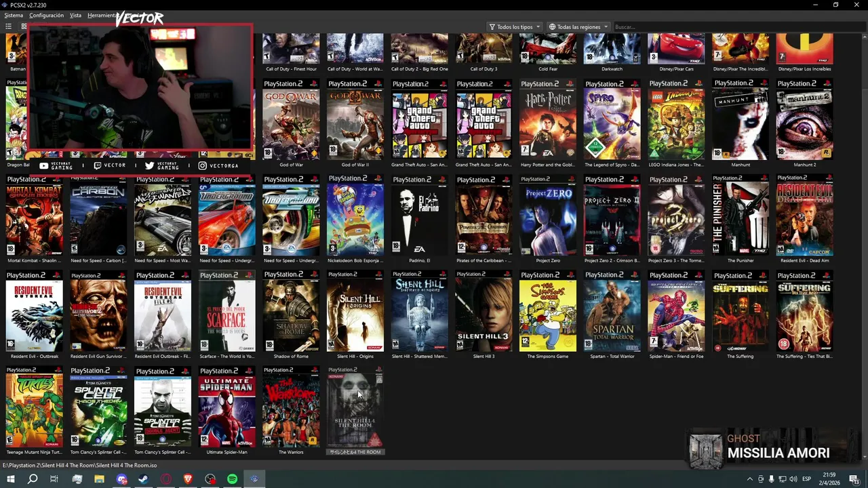Select Teenage Mutant Ninja Turtles cover
868x488 pixels.
pyautogui.click(x=34, y=407)
